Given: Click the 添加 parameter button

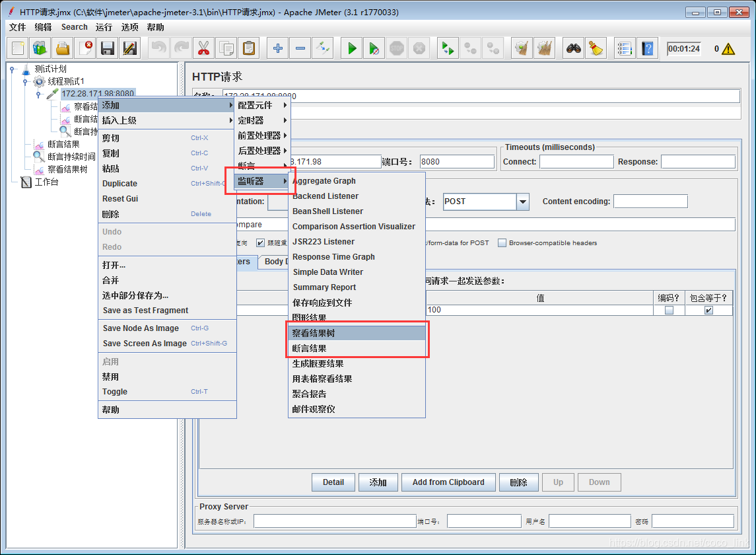Looking at the screenshot, I should (x=378, y=482).
